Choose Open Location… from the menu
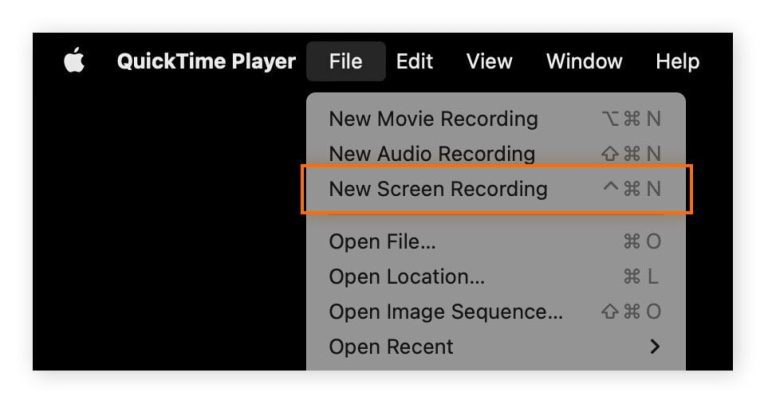The width and height of the screenshot is (768, 404). (407, 277)
